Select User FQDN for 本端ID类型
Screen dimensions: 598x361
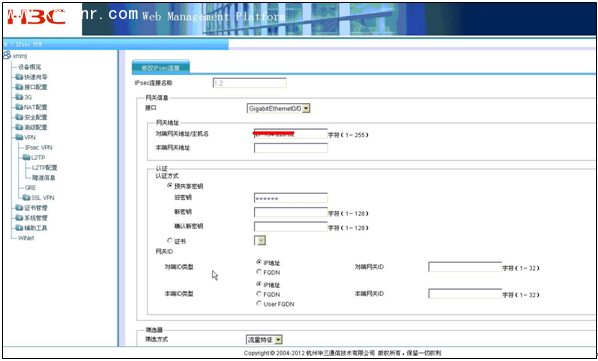(x=259, y=304)
